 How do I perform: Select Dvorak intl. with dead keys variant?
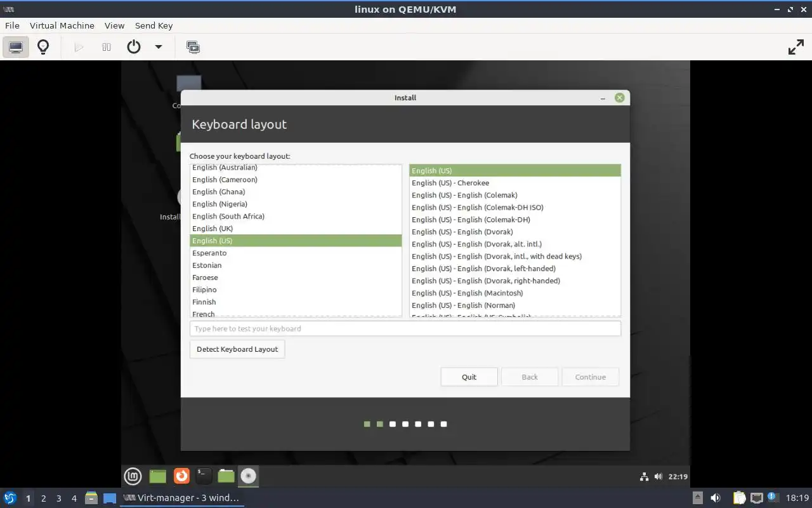515,257
